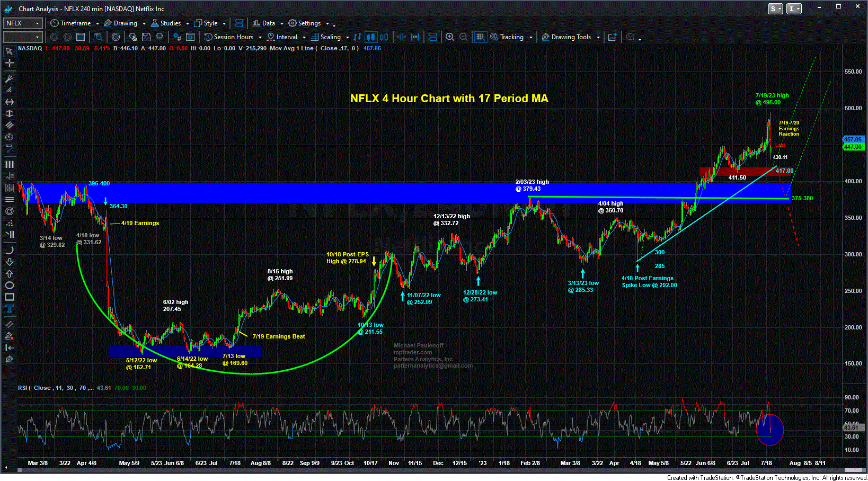
Task: Select the pointer arrow tool in left sidebar
Action: click(x=9, y=51)
